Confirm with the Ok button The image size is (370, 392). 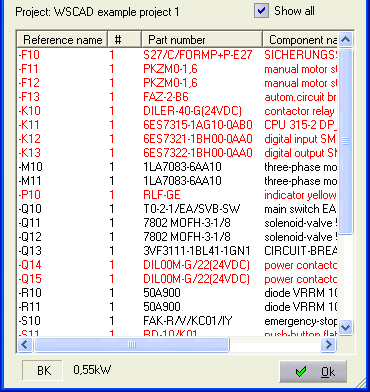click(x=313, y=372)
